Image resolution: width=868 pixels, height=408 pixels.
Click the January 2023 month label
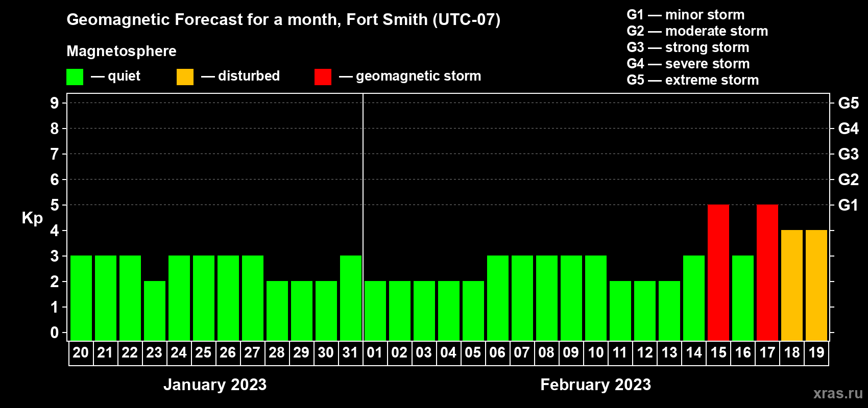tap(215, 385)
